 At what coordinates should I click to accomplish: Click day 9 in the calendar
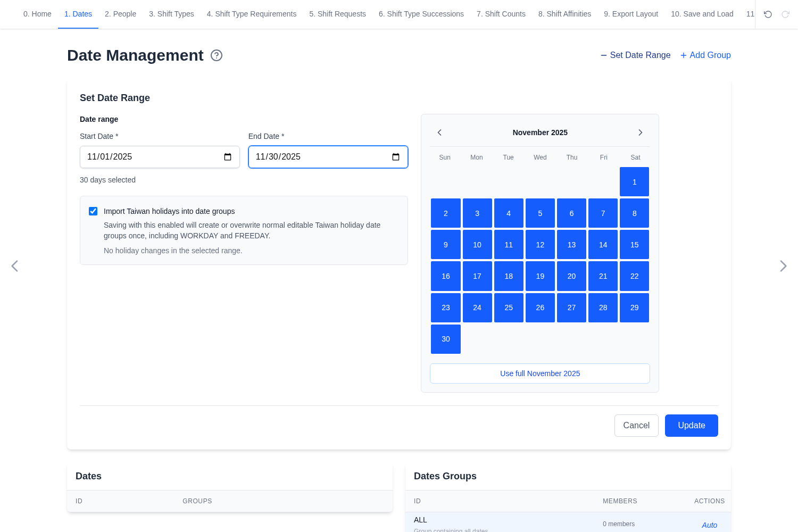pos(446,245)
